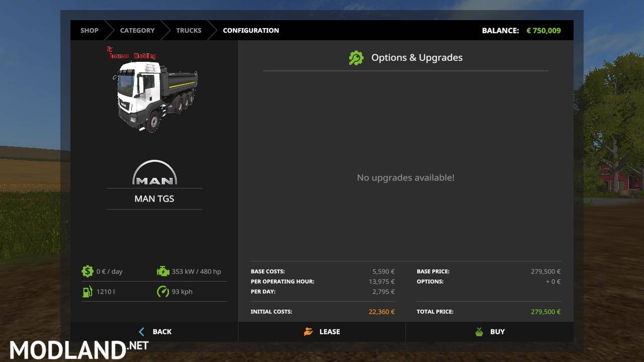
Task: Click the 13,975 € per hour value
Action: click(382, 282)
